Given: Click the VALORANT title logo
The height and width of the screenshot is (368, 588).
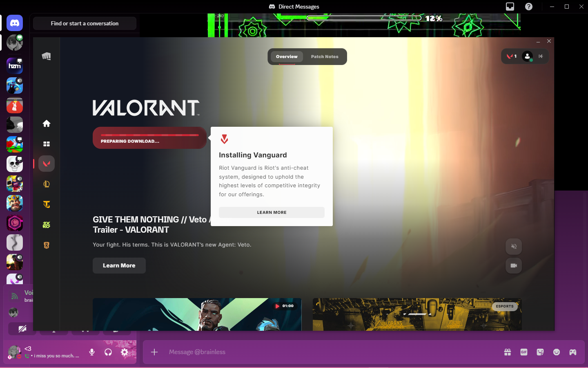Looking at the screenshot, I should click(146, 108).
